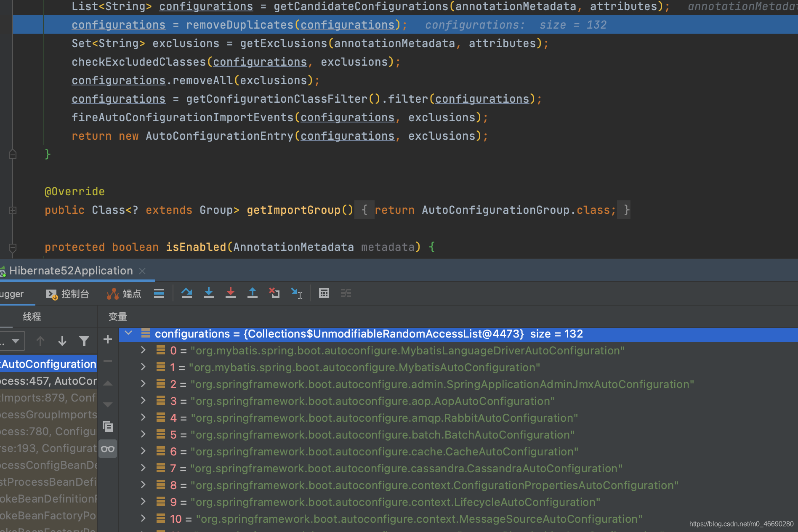Click the Force Step Into red arrow icon
The width and height of the screenshot is (798, 532).
(231, 293)
